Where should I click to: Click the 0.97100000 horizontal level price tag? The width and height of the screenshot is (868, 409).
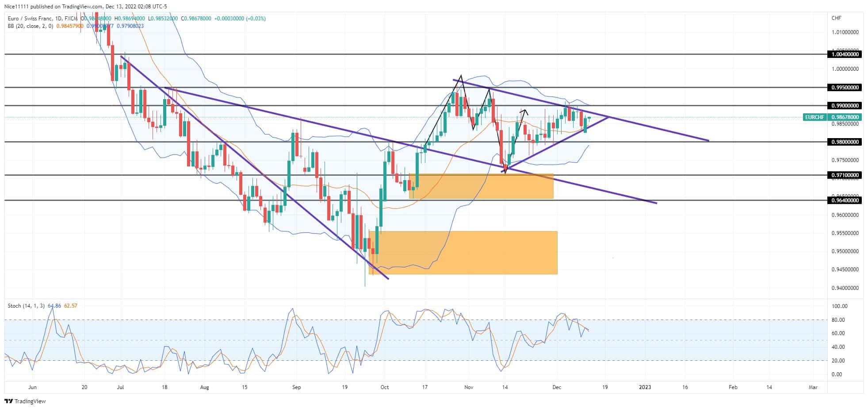click(845, 175)
